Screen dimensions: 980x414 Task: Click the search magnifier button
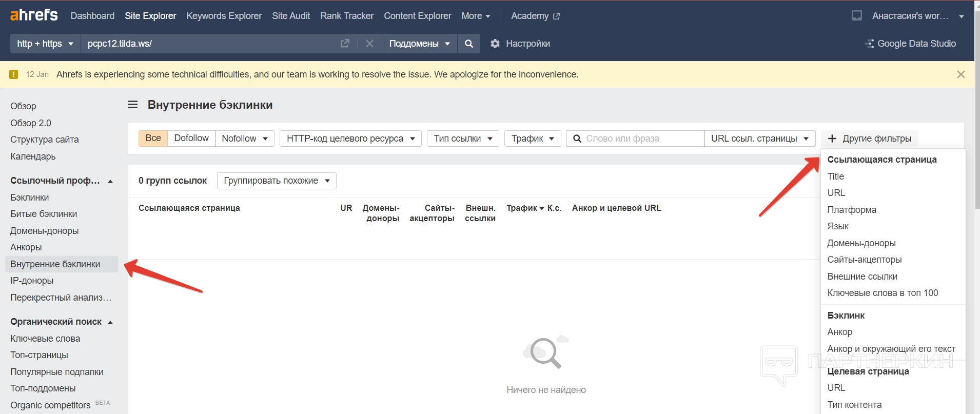point(469,44)
